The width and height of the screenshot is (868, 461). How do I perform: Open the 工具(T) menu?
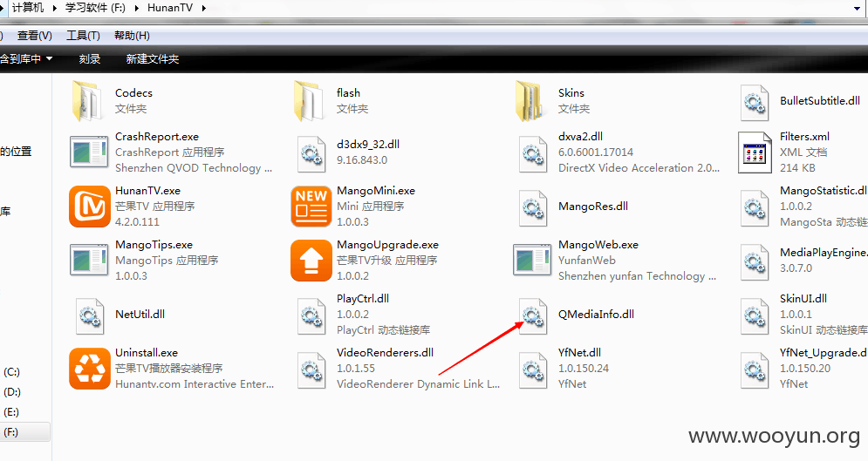click(83, 36)
